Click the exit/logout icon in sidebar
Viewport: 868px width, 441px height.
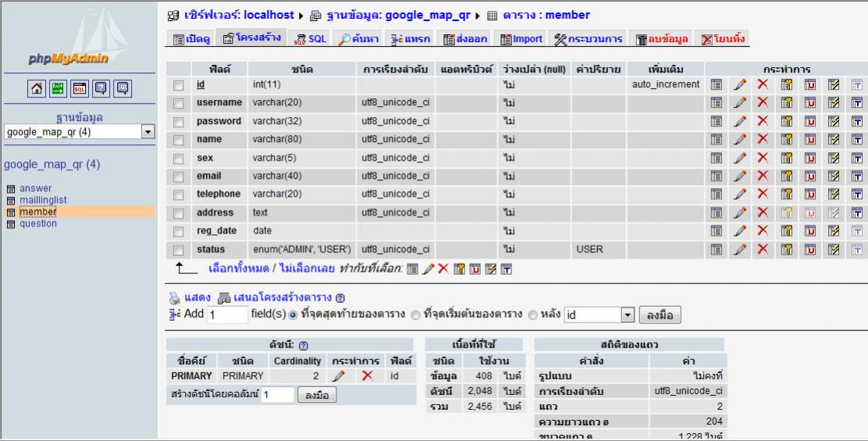[58, 88]
